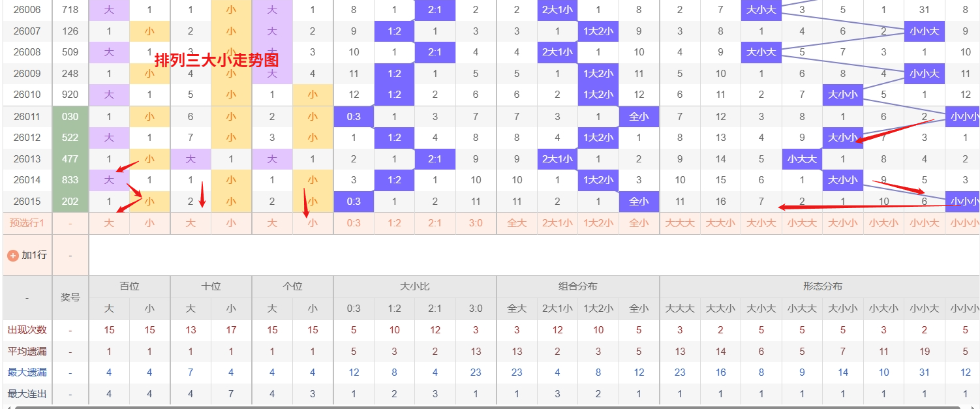
Task: Toggle 十位 大 in the pre-selection row
Action: (191, 223)
